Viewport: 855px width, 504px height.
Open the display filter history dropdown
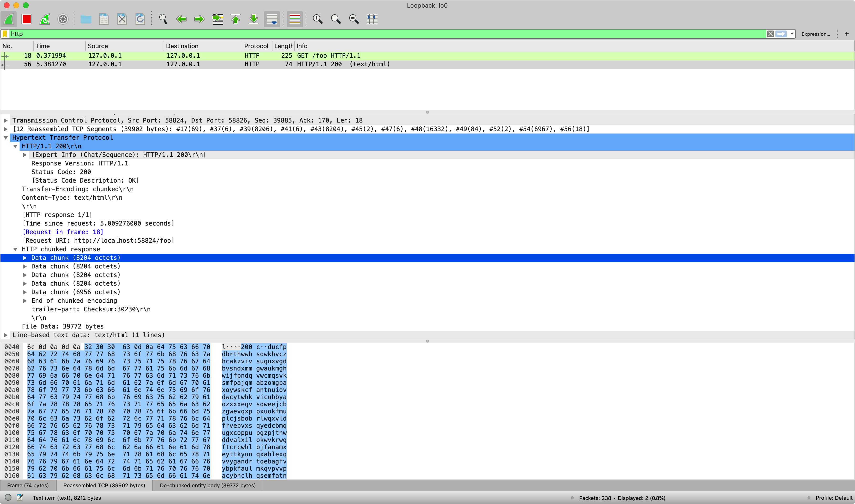click(792, 34)
